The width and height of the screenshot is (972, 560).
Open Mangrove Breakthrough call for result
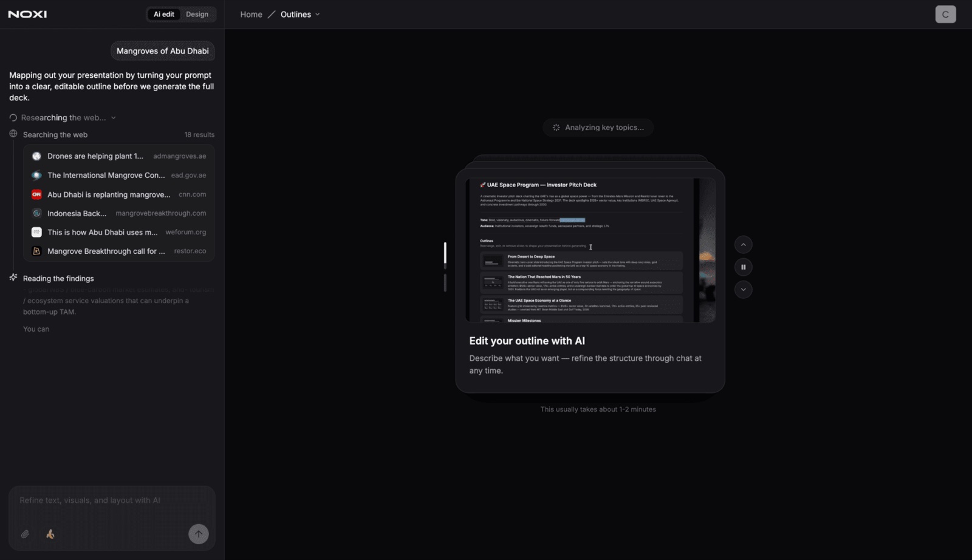[x=119, y=251]
